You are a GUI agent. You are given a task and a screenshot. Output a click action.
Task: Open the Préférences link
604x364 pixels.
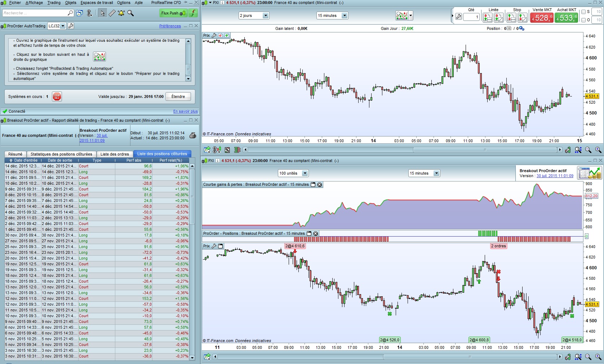click(170, 26)
